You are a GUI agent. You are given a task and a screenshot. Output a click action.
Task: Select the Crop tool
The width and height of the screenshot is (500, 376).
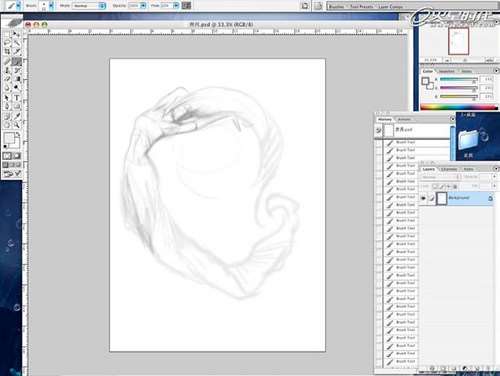[7, 51]
